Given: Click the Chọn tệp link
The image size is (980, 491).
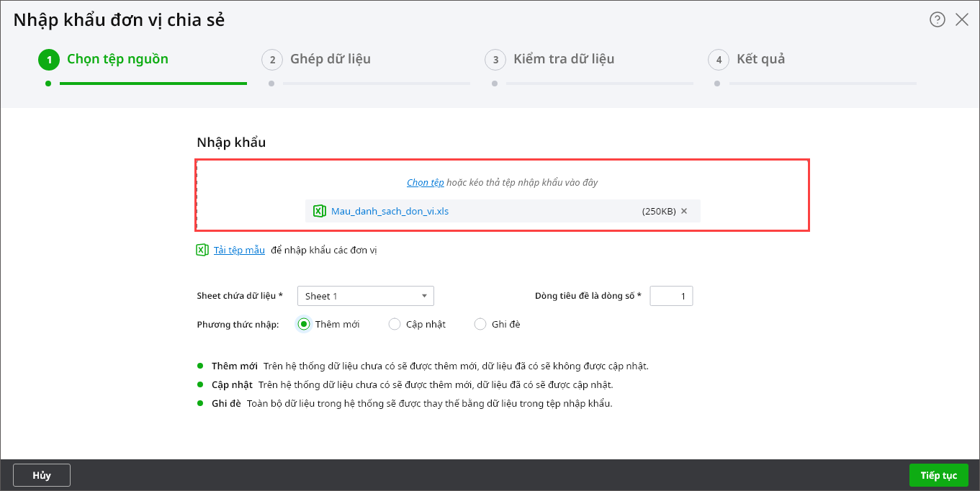Looking at the screenshot, I should [425, 183].
